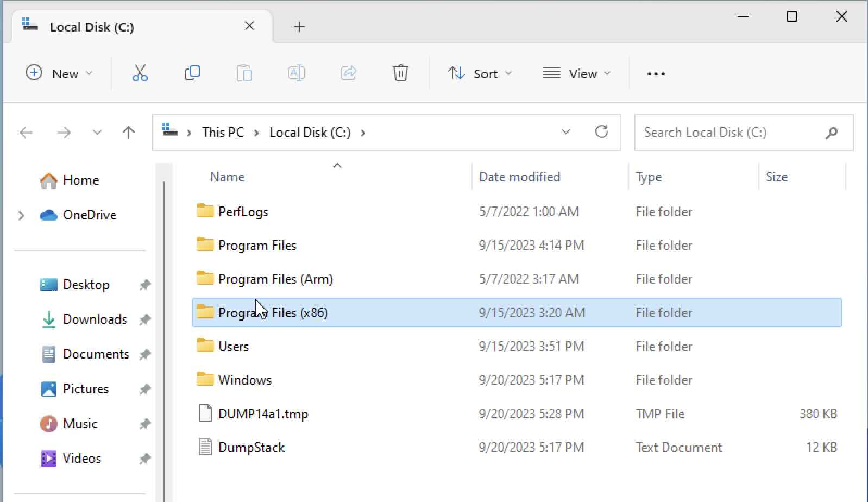Open the recent locations dropdown
Screen dimensions: 868x502
[x=97, y=133]
